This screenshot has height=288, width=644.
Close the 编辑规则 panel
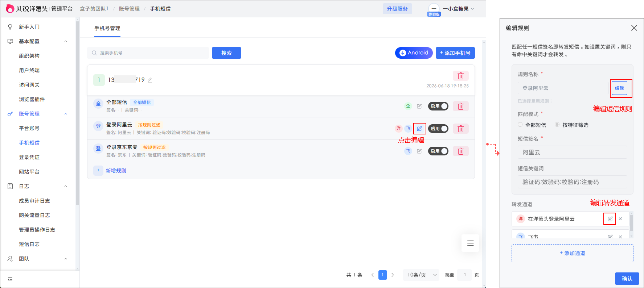pos(634,28)
